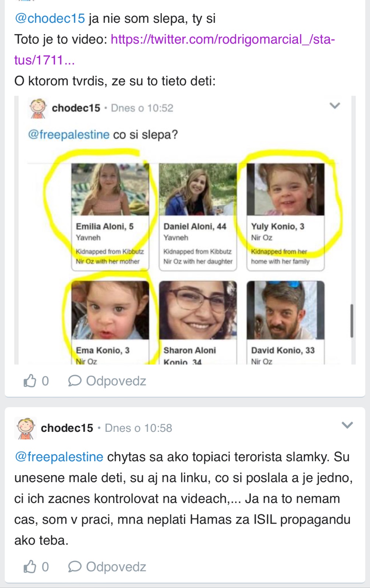The image size is (370, 588).
Task: Click the Yuly Konio photo card
Action: pos(285,217)
